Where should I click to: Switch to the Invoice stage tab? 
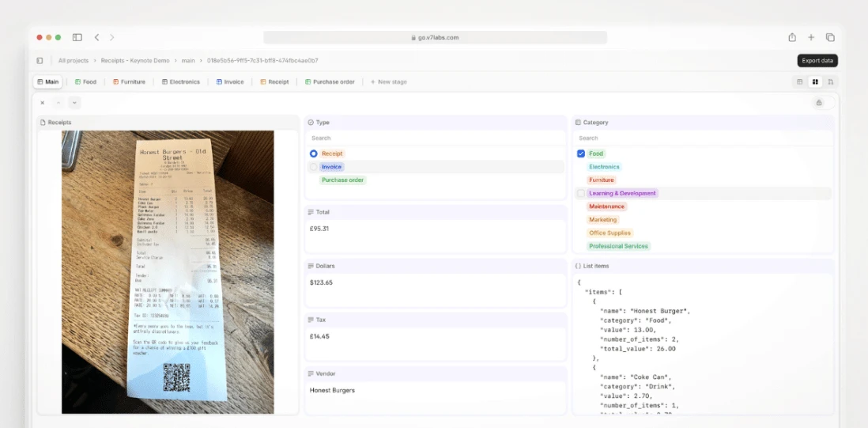pyautogui.click(x=230, y=81)
